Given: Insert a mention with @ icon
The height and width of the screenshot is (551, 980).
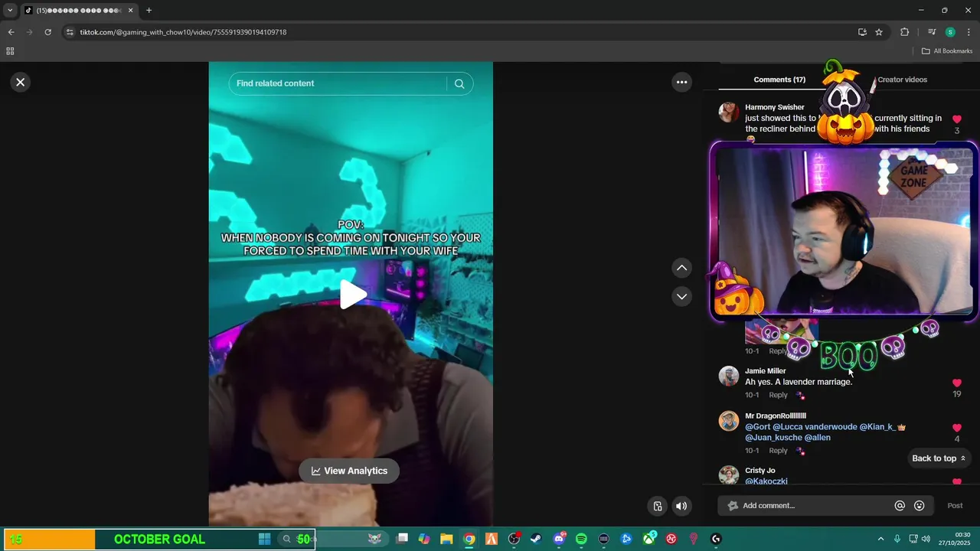Looking at the screenshot, I should pos(900,506).
